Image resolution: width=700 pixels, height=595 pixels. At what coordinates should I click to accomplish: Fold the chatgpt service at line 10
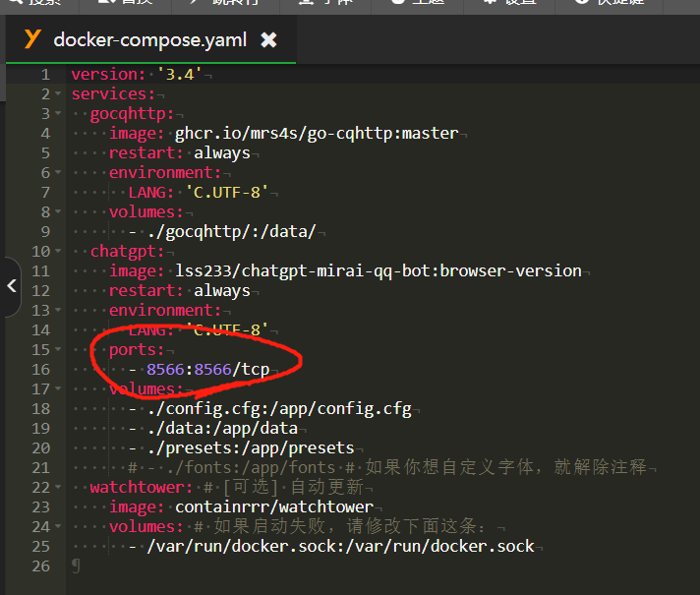pyautogui.click(x=58, y=251)
